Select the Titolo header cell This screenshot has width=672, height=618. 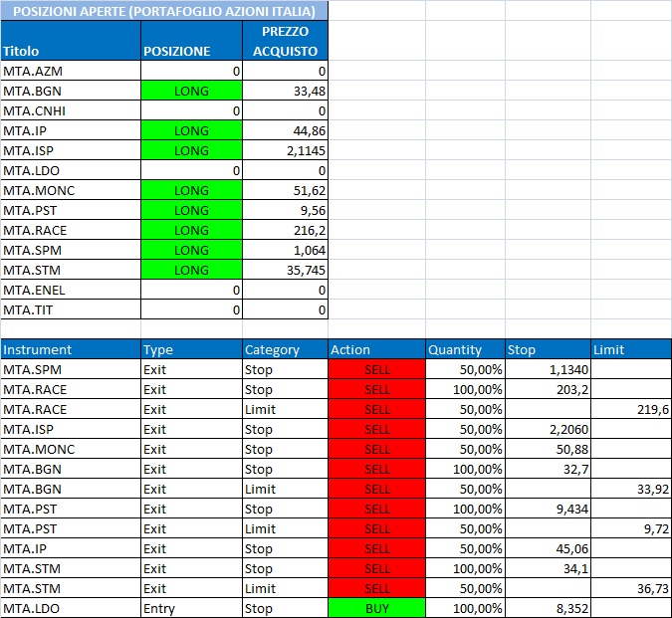71,41
